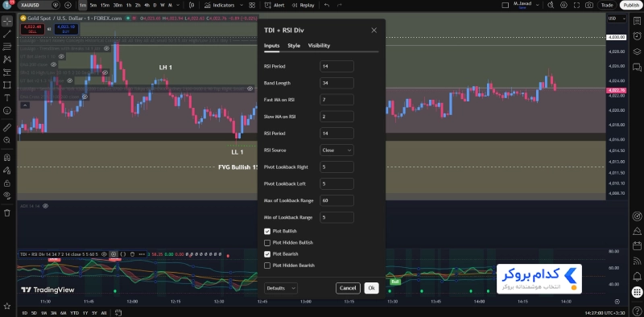Viewport: 644px width, 317px height.
Task: Open chart settings gear in top bar
Action: [564, 6]
